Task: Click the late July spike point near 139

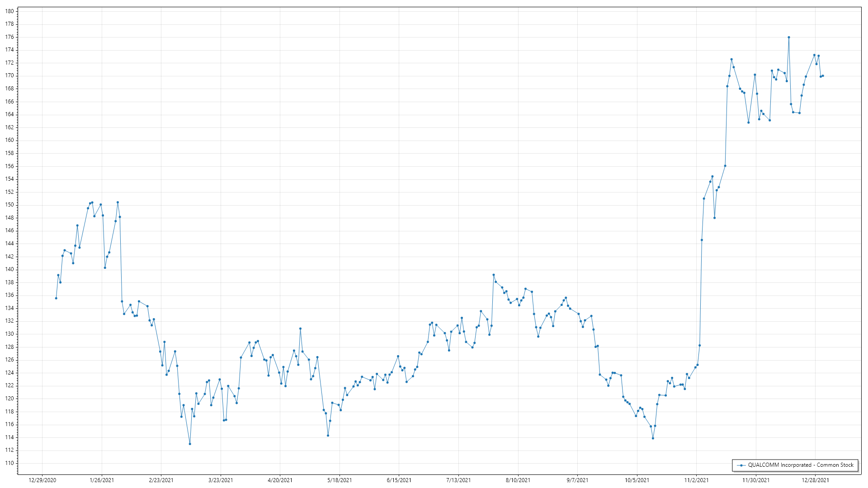Action: pyautogui.click(x=494, y=275)
